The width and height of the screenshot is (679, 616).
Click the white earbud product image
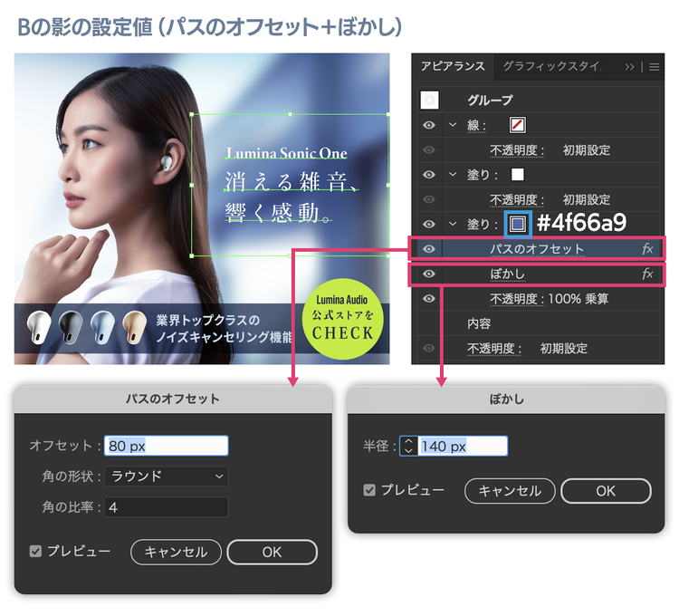coord(39,328)
